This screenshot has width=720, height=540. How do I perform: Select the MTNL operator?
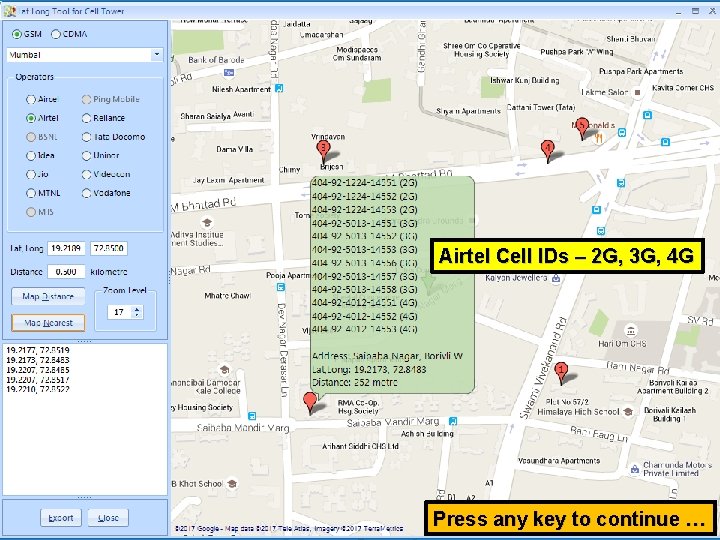[x=31, y=193]
